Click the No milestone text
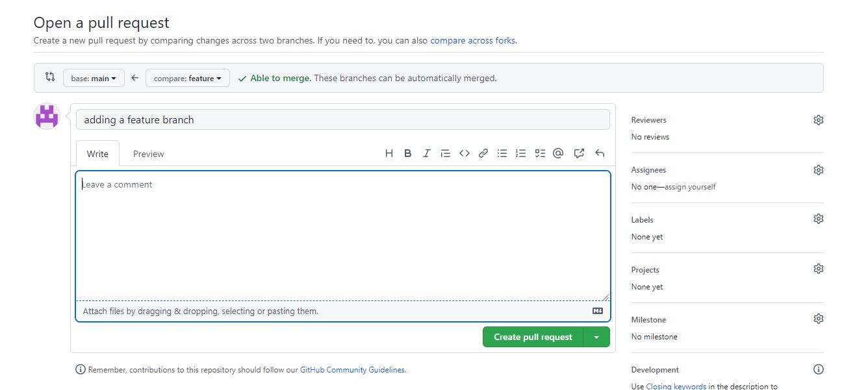This screenshot has width=868, height=390. [x=654, y=337]
